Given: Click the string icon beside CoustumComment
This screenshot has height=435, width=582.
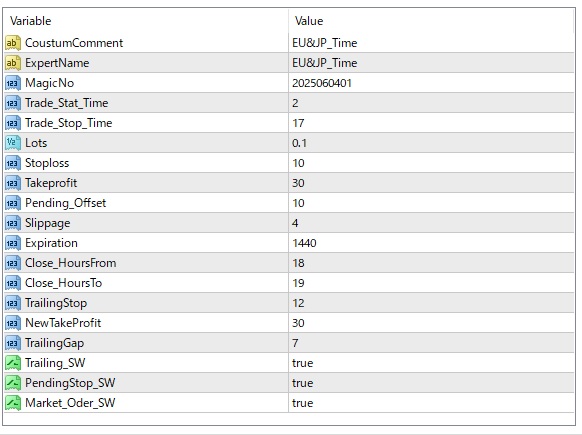Looking at the screenshot, I should pos(13,43).
